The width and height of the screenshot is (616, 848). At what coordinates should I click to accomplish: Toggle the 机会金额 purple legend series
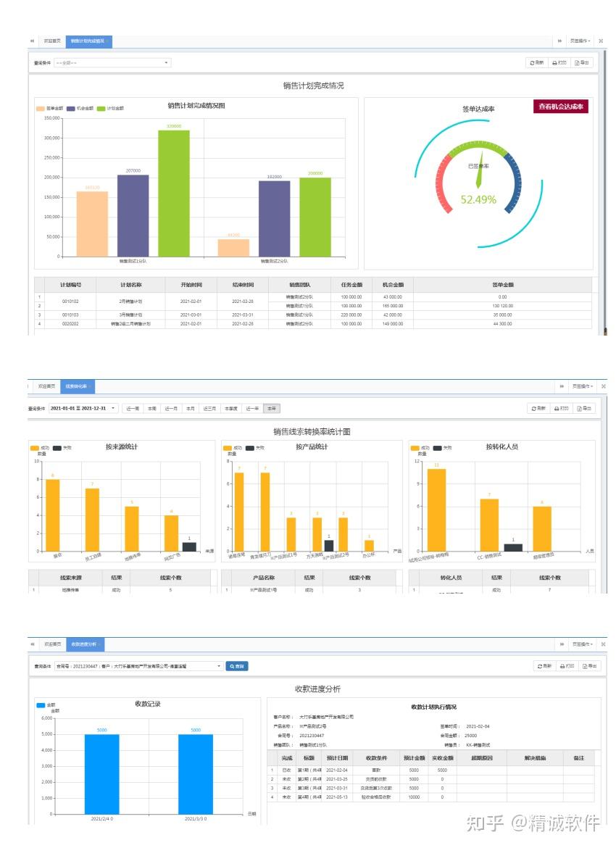point(80,108)
